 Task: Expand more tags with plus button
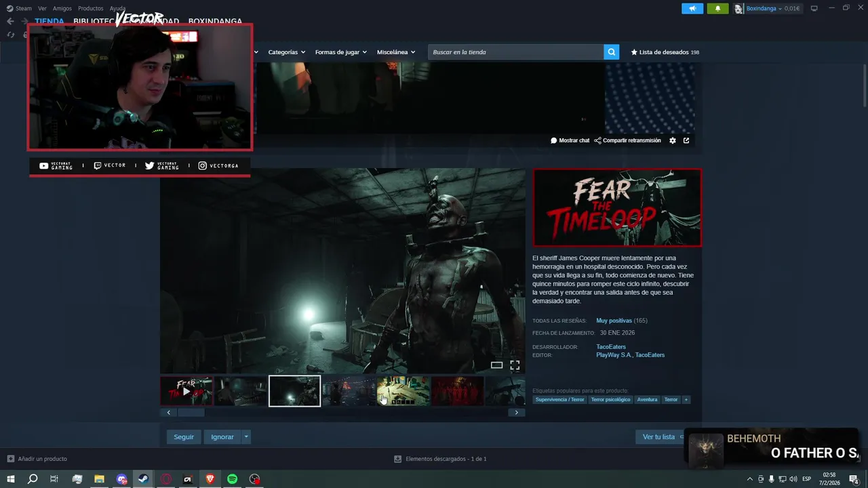tap(686, 400)
